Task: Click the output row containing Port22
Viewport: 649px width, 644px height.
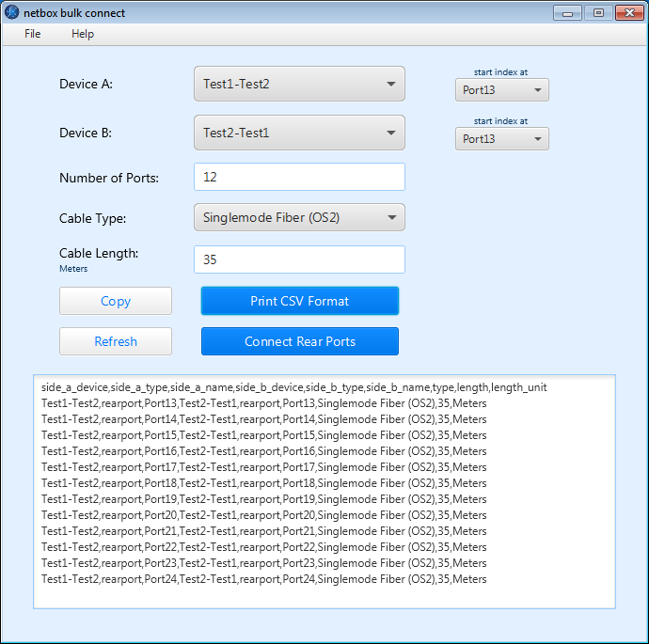Action: (x=263, y=547)
